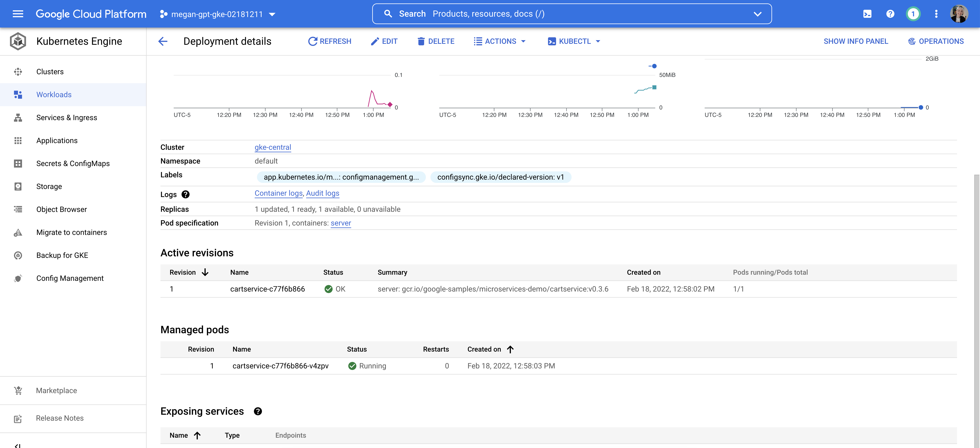The width and height of the screenshot is (980, 448).
Task: Open Container logs link
Action: click(x=278, y=193)
